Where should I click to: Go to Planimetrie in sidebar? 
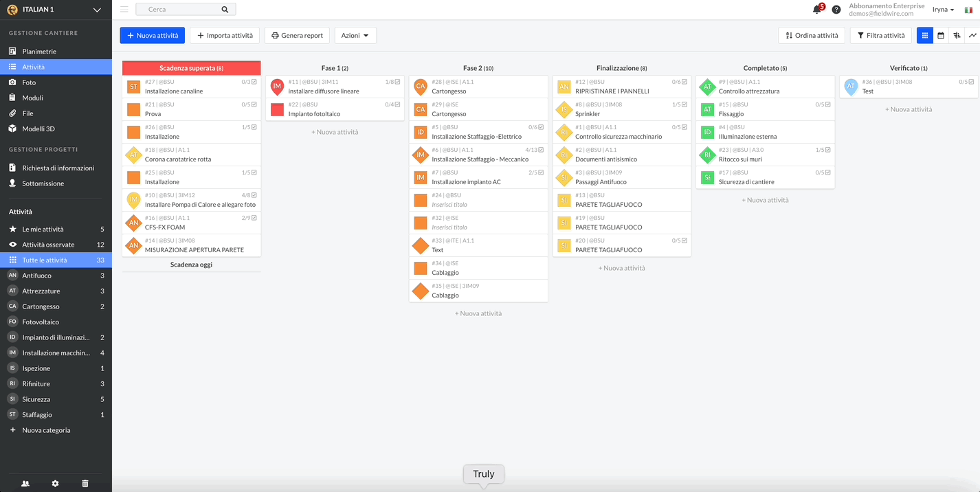[39, 52]
